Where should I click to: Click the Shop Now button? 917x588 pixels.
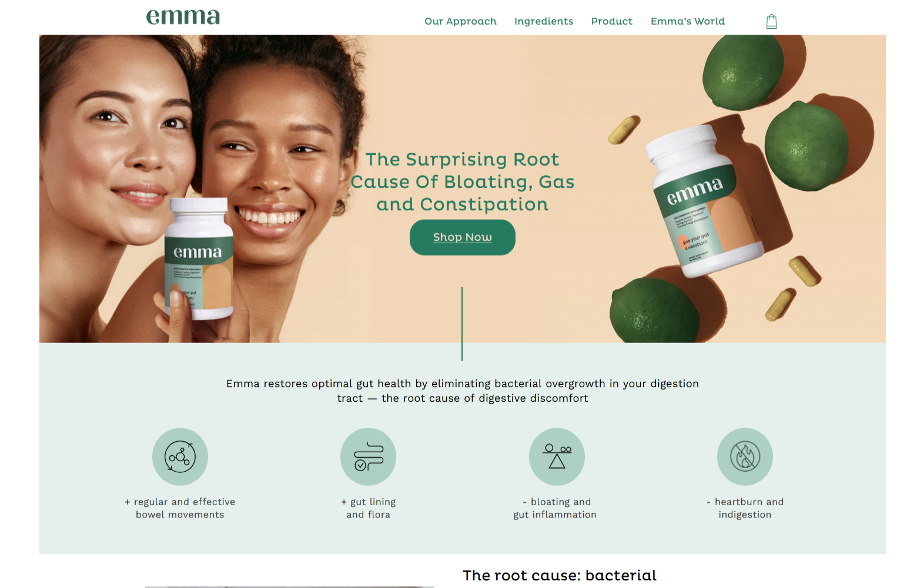tap(463, 237)
